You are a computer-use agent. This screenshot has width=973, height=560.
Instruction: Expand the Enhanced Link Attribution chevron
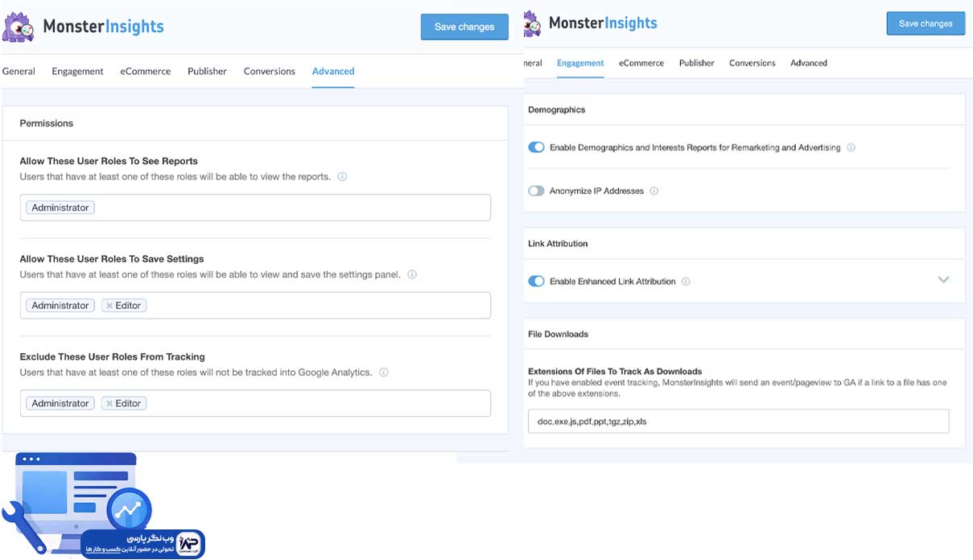(943, 280)
